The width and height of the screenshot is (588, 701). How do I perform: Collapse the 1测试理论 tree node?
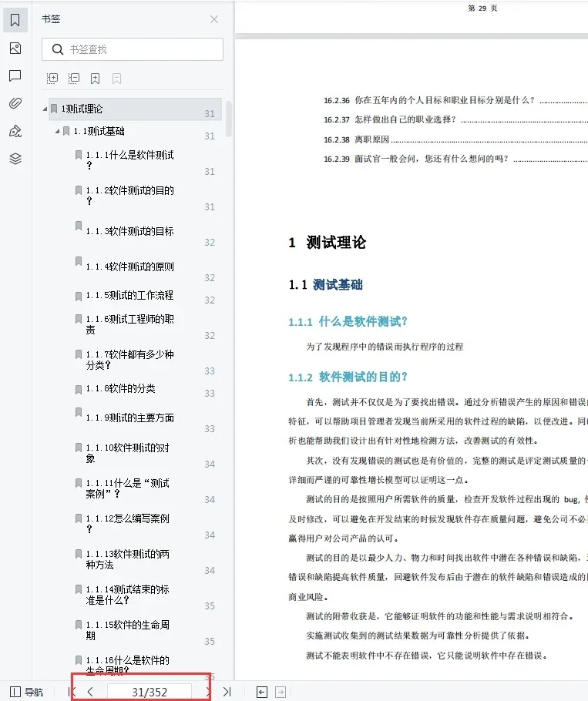coord(45,109)
